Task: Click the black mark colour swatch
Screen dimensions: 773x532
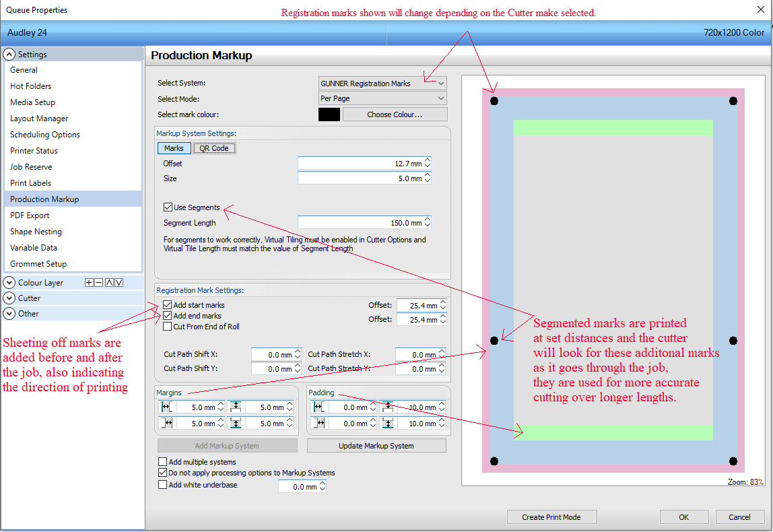Action: coord(329,114)
